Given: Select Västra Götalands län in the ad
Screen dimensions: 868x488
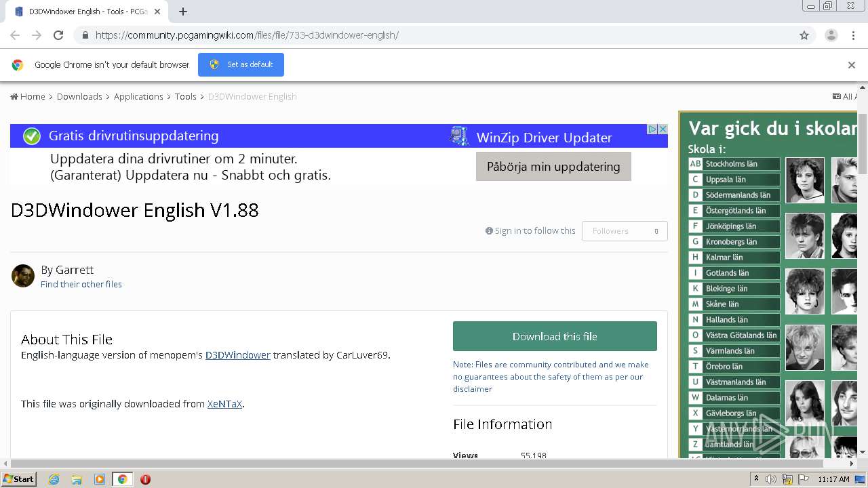Looking at the screenshot, I should pyautogui.click(x=734, y=335).
